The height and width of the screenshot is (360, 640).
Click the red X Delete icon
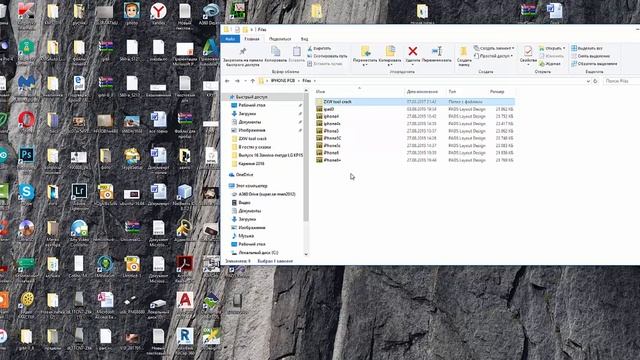413,51
